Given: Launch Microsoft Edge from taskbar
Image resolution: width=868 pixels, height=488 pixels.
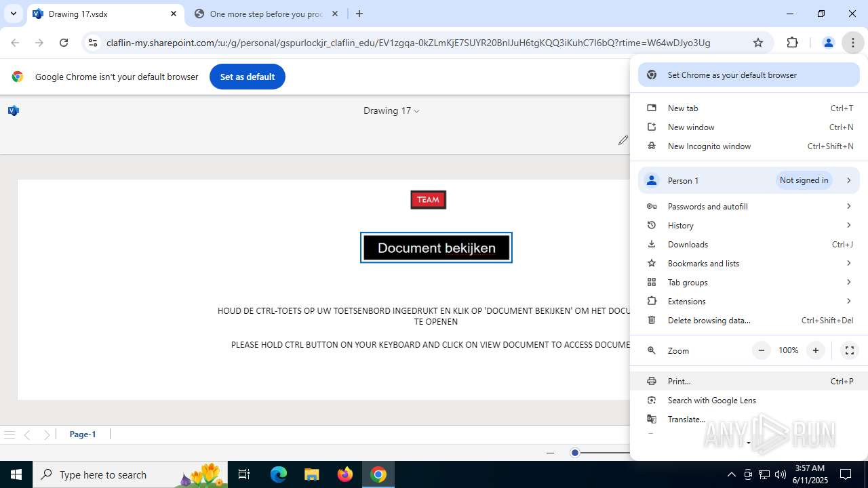Looking at the screenshot, I should [x=279, y=474].
